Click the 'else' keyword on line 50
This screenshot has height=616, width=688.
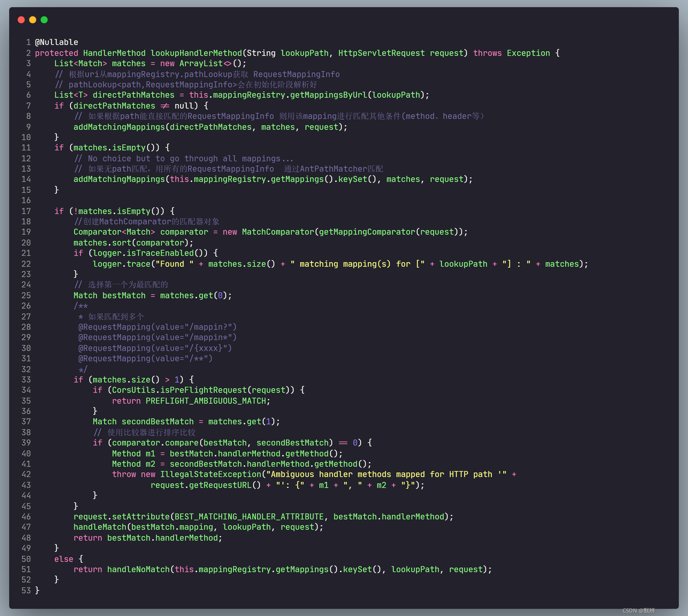(64, 560)
